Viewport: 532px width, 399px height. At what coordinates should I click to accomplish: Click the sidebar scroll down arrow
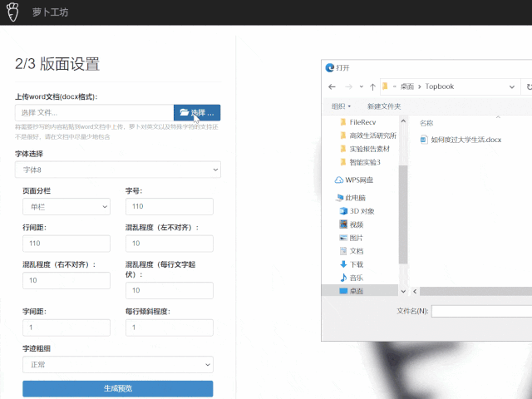[x=403, y=291]
